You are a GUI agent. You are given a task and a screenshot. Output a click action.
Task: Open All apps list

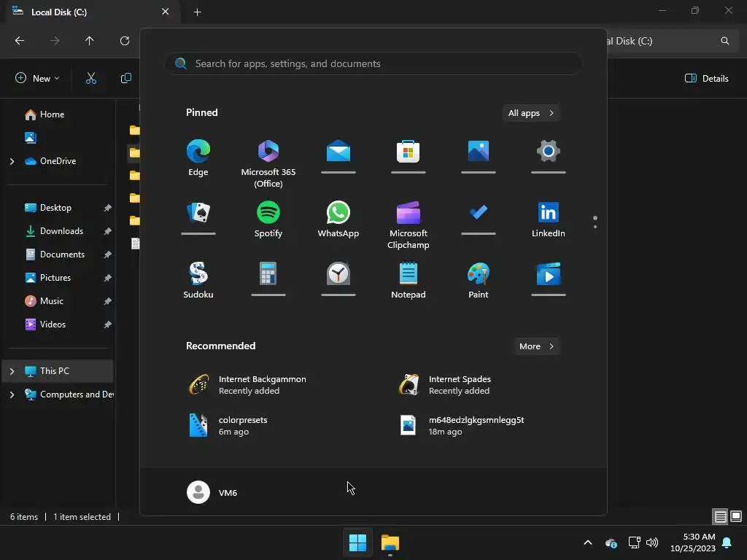click(531, 113)
